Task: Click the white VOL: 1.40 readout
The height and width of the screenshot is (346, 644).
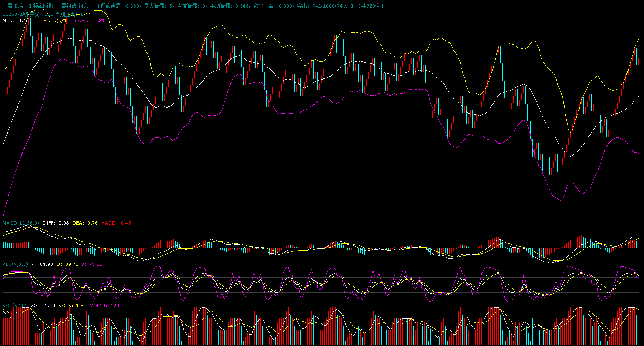Action: point(43,306)
